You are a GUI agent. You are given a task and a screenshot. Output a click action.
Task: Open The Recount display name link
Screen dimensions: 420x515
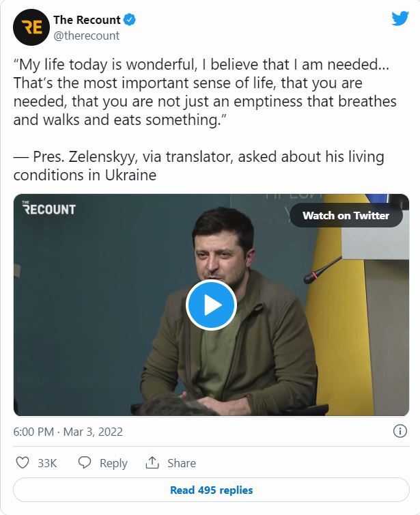87,20
